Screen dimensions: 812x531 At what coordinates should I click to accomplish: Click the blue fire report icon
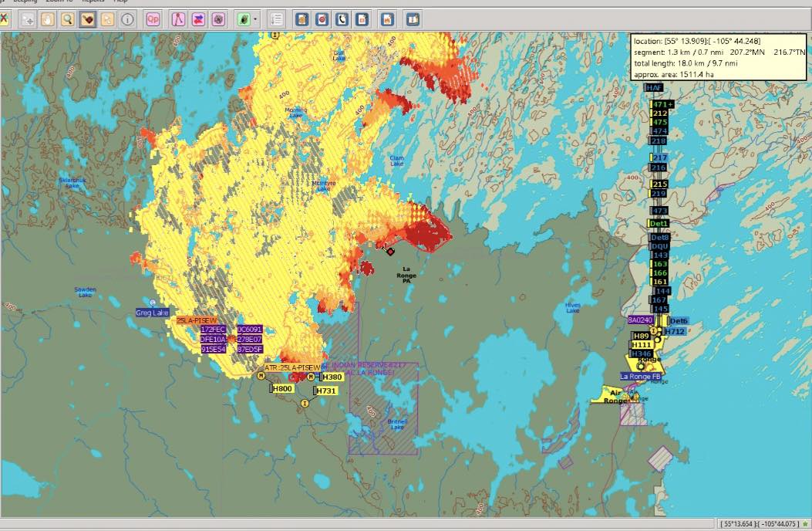(x=387, y=20)
